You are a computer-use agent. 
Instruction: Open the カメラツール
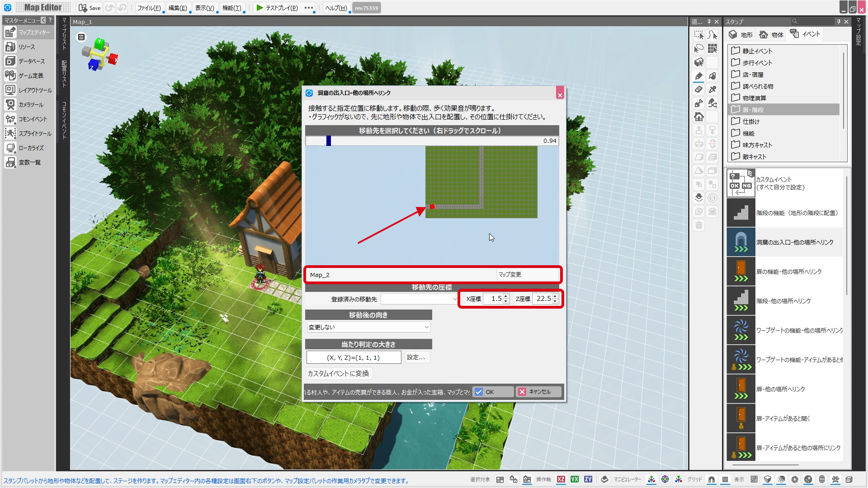(29, 105)
